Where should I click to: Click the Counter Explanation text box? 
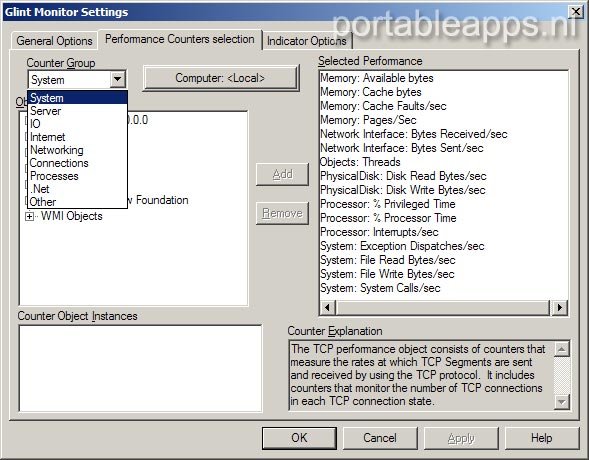tap(421, 375)
